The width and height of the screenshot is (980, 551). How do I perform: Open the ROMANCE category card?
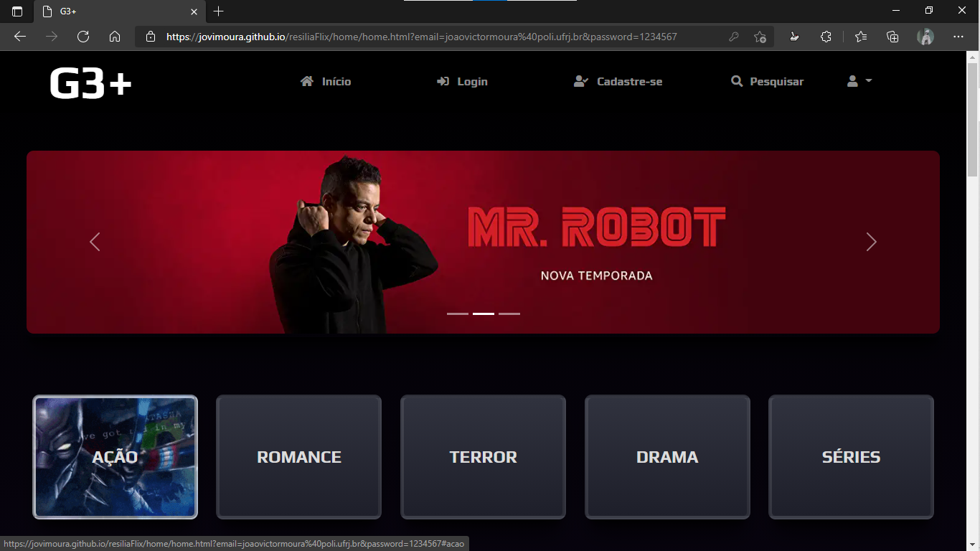click(299, 457)
